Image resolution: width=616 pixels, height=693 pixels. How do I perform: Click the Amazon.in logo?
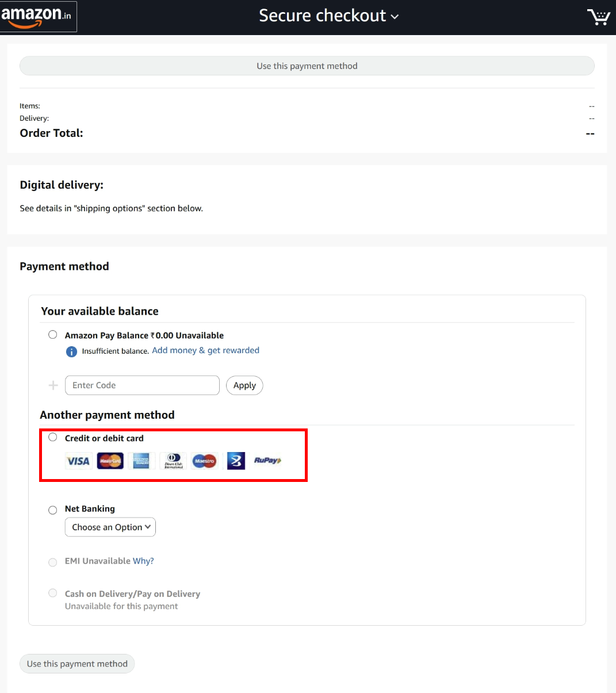[37, 16]
